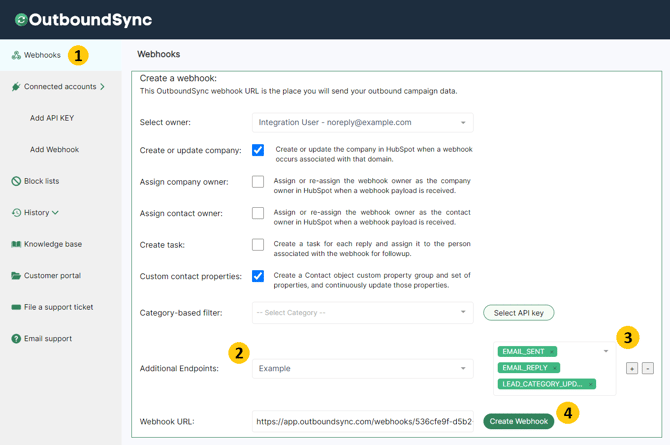Click the Create Webhook button
670x445 pixels.
tap(519, 421)
